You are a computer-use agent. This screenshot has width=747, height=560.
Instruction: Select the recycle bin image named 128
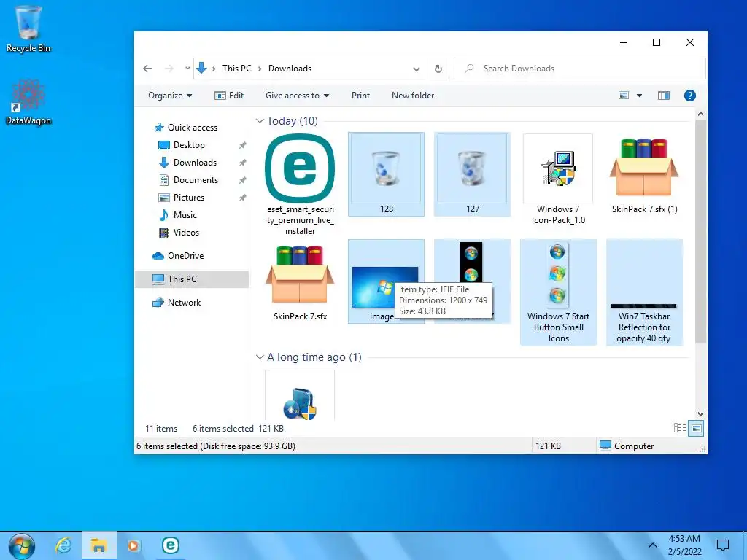[x=387, y=174]
